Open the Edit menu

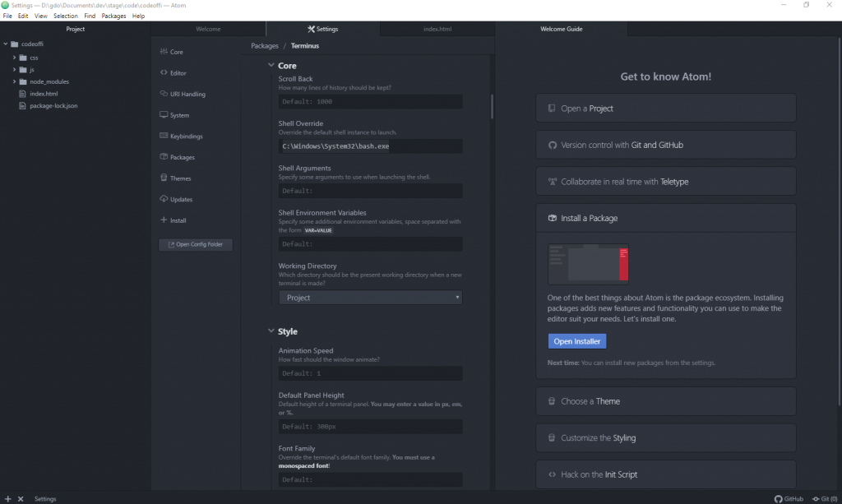pyautogui.click(x=23, y=16)
